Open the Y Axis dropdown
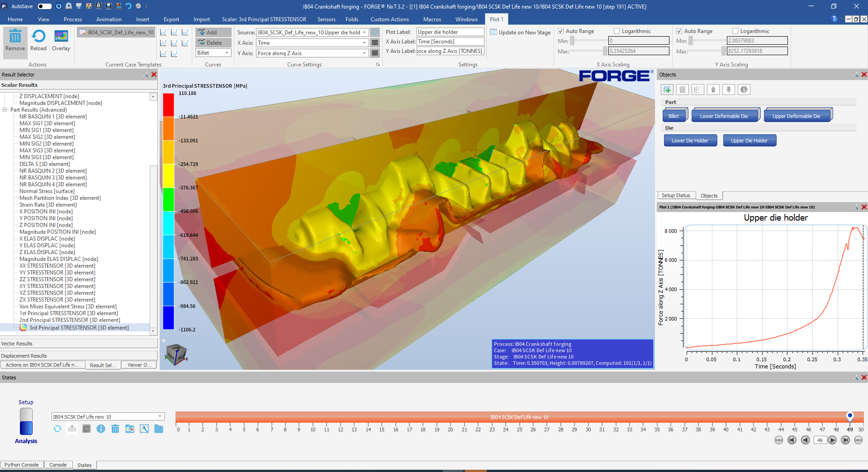The height and width of the screenshot is (472, 868). pos(364,53)
